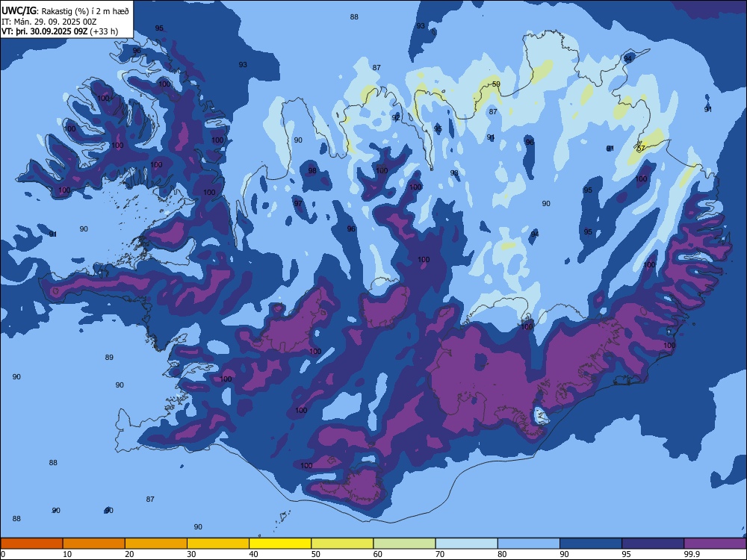Pick the 20–30 amber legend swatch
The image size is (747, 560).
156,544
